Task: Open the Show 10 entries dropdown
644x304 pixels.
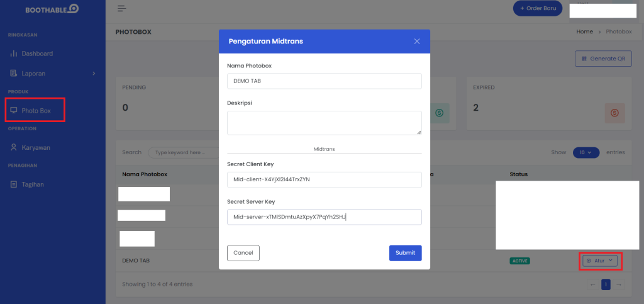Action: click(x=586, y=152)
